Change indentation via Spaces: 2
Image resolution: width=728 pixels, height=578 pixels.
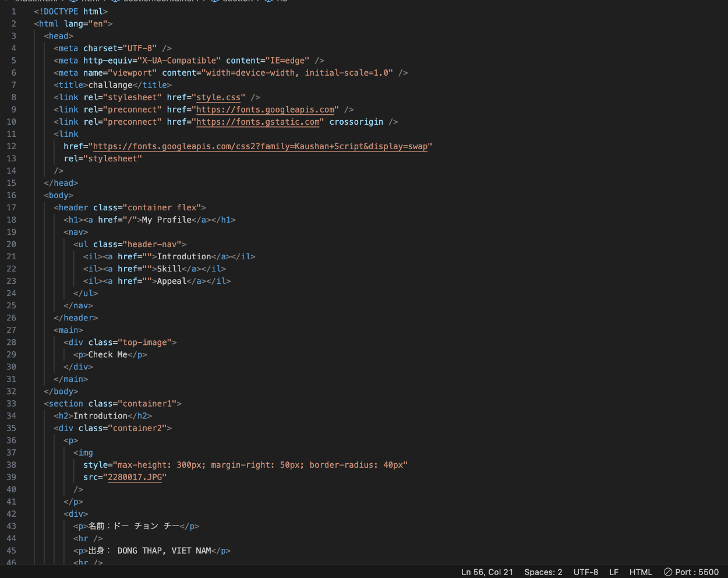click(x=543, y=572)
